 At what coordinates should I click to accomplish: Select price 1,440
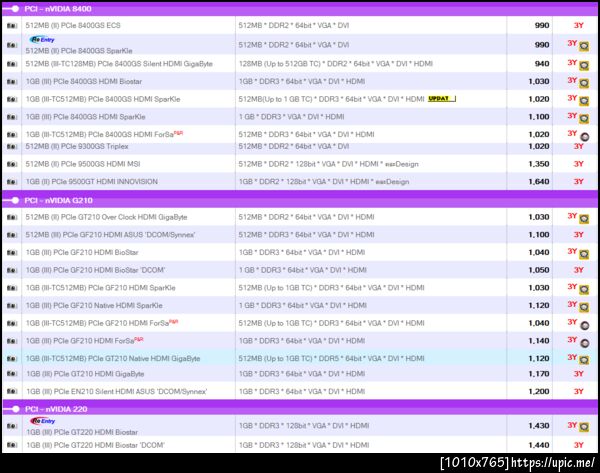pos(539,445)
